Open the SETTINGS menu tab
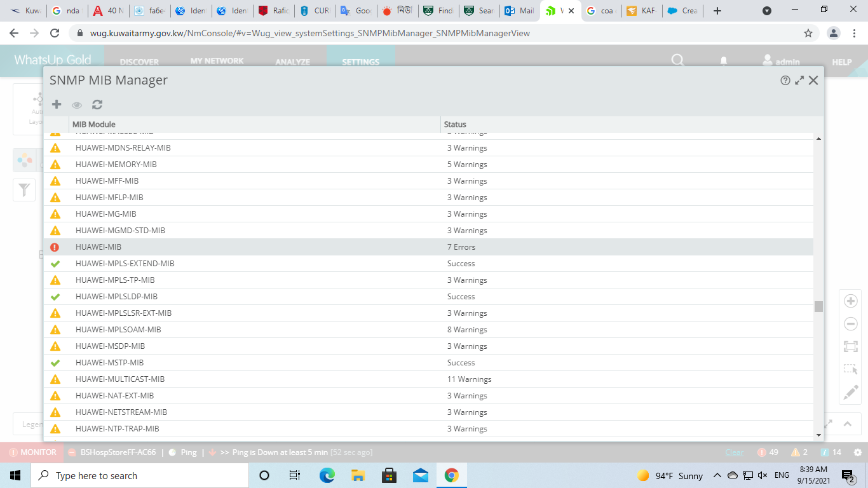The height and width of the screenshot is (488, 868). 360,62
